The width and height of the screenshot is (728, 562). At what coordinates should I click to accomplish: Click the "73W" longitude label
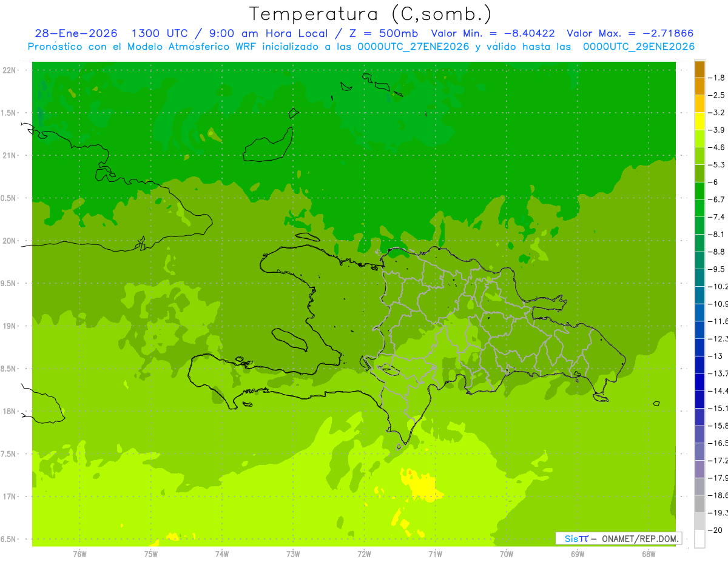(x=293, y=554)
